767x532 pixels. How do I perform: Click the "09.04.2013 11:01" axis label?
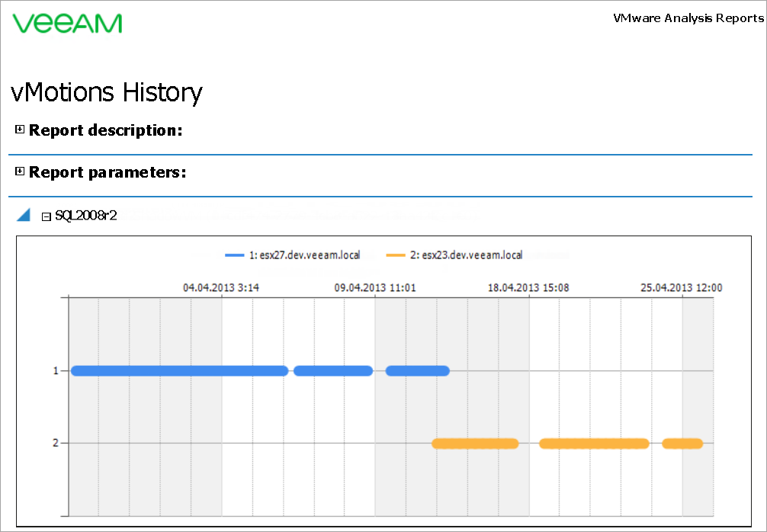tap(375, 287)
